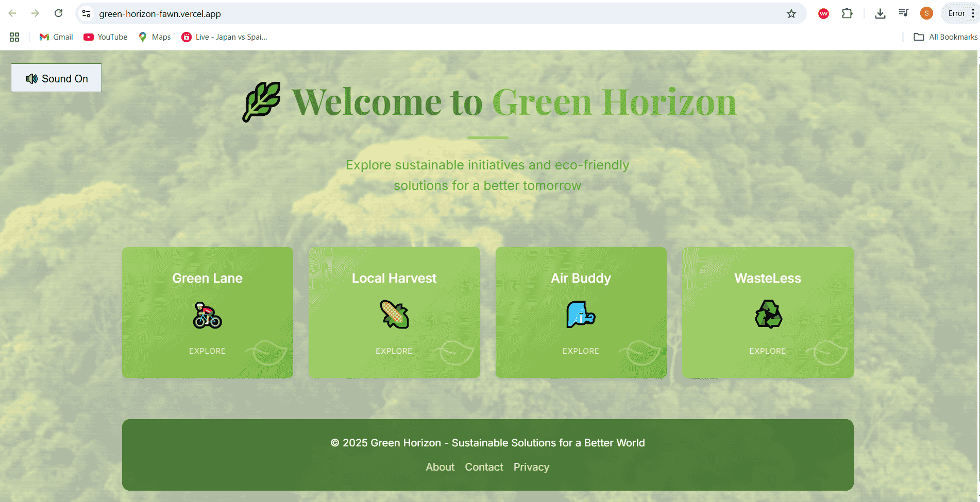Open the Privacy link in the footer

click(x=531, y=467)
